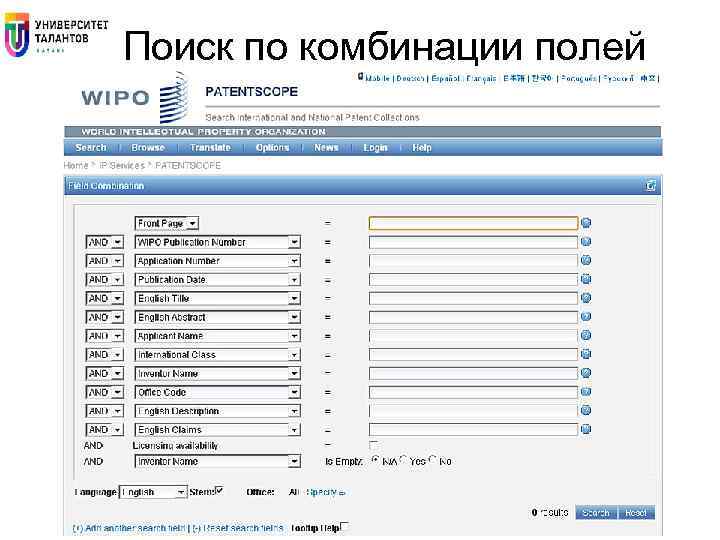Screen dimensions: 720x540
Task: Switch site language to Français
Action: 481,79
